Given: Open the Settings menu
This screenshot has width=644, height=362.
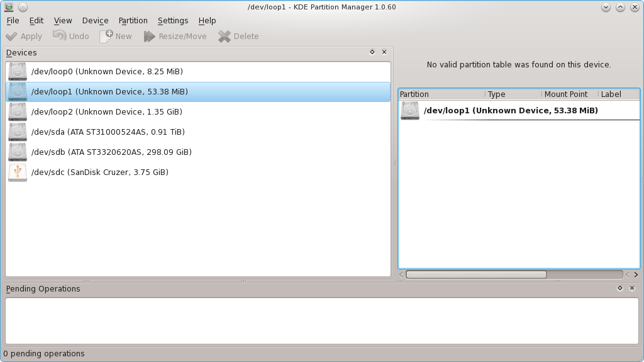Looking at the screenshot, I should (173, 21).
